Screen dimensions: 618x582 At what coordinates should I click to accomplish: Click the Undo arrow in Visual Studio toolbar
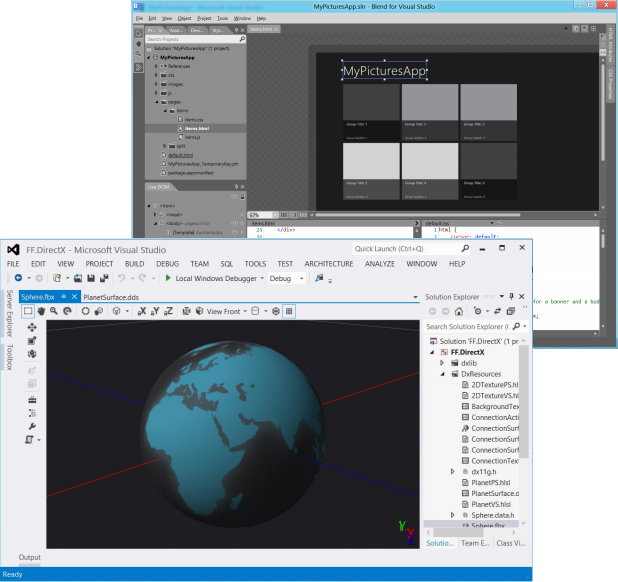[x=121, y=278]
